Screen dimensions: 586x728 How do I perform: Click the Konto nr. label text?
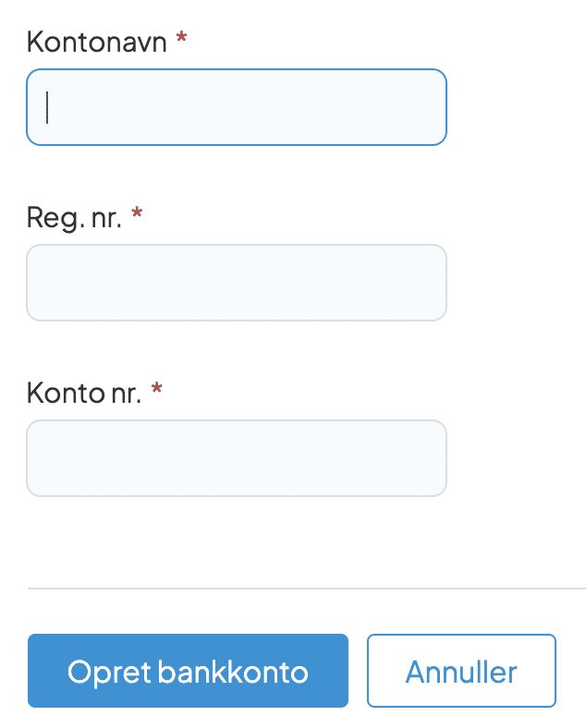pos(84,394)
